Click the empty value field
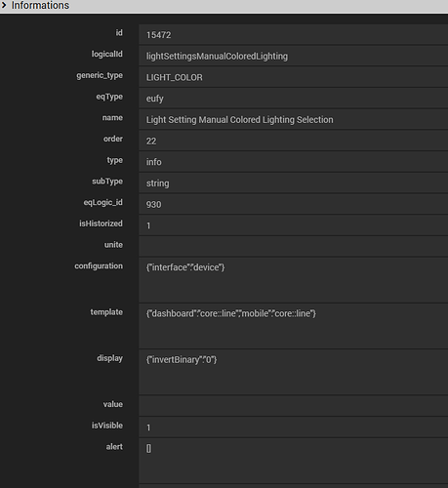The image size is (448, 488). click(294, 406)
